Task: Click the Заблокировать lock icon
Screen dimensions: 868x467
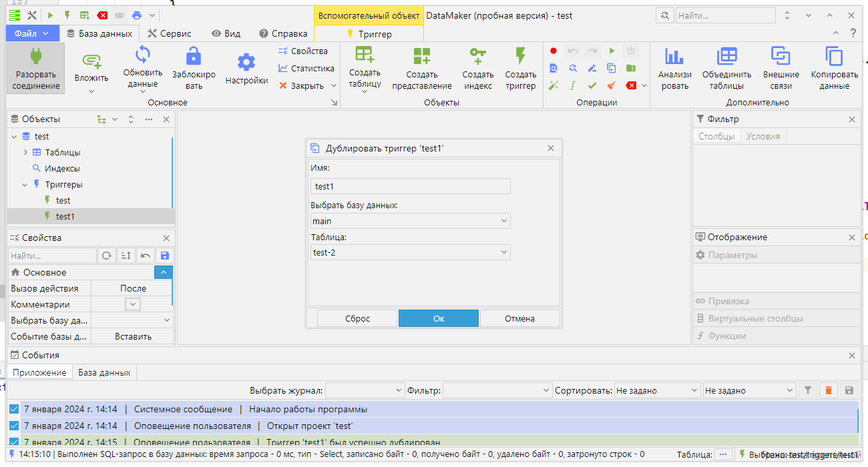Action: pos(194,55)
